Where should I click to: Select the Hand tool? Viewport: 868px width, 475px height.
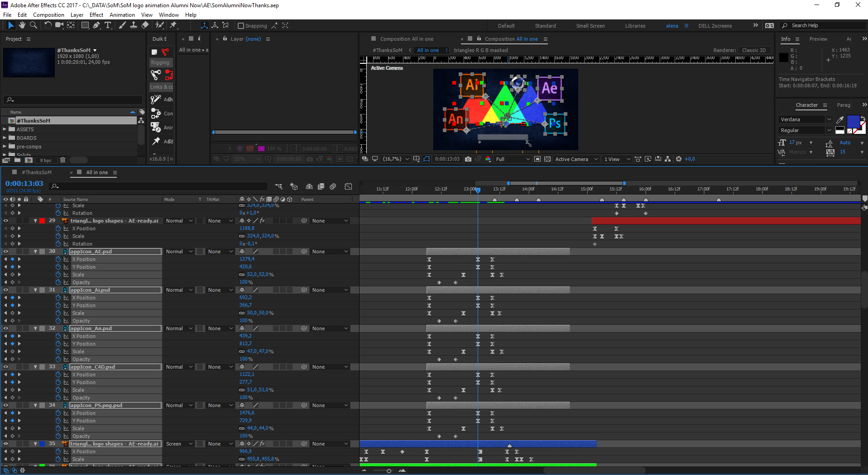coord(22,25)
